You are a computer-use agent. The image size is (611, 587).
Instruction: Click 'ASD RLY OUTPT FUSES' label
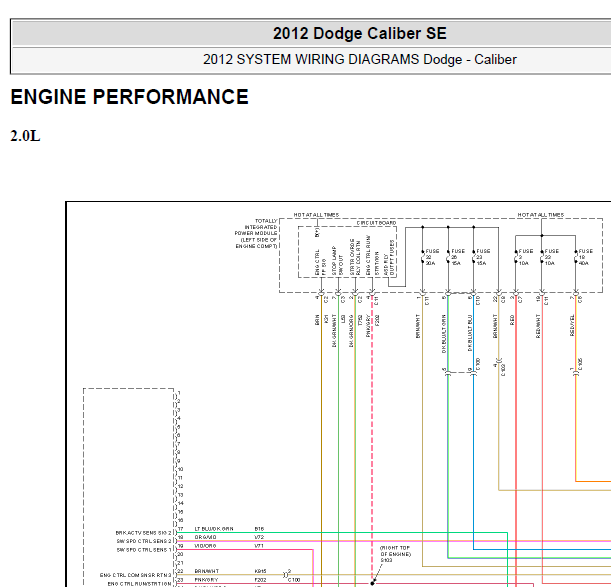click(x=389, y=258)
